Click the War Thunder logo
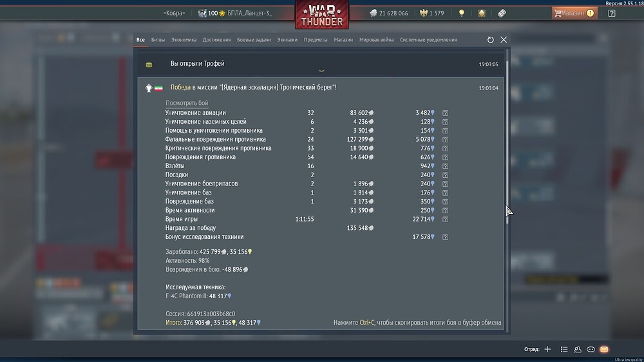644x362 pixels. [322, 15]
